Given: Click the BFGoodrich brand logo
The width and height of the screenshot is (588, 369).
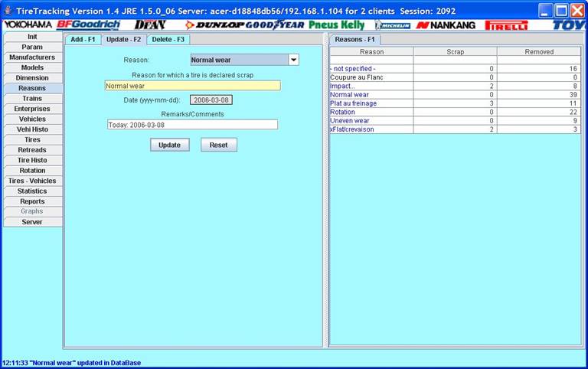Looking at the screenshot, I should tap(89, 25).
